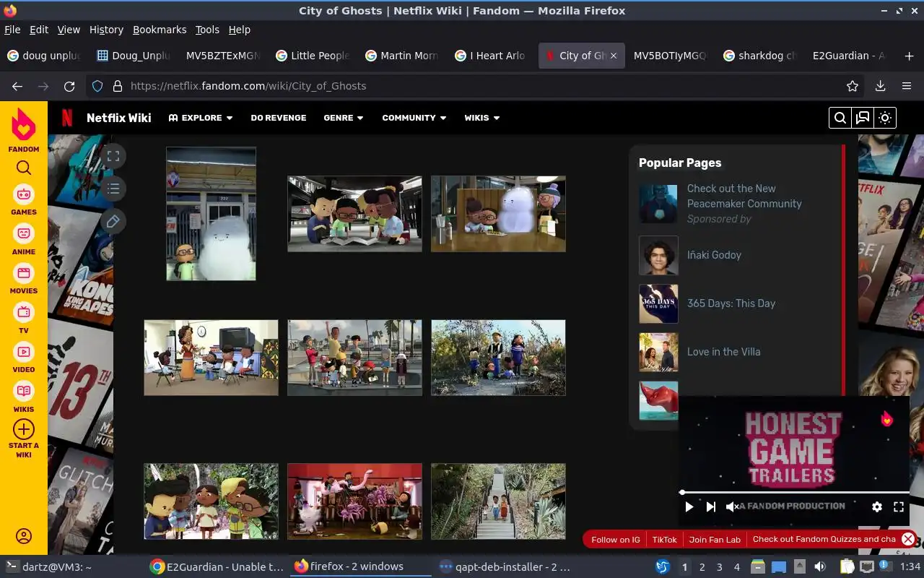Go back to previous page
The image size is (924, 578).
pyautogui.click(x=17, y=86)
